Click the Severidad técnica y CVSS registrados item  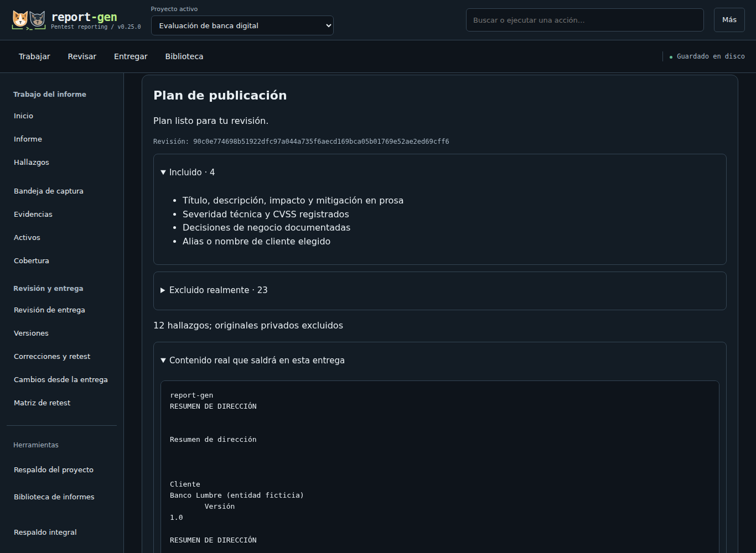pyautogui.click(x=266, y=214)
